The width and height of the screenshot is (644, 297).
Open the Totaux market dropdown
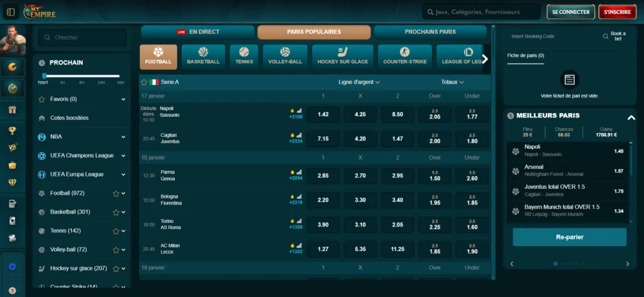pos(452,82)
